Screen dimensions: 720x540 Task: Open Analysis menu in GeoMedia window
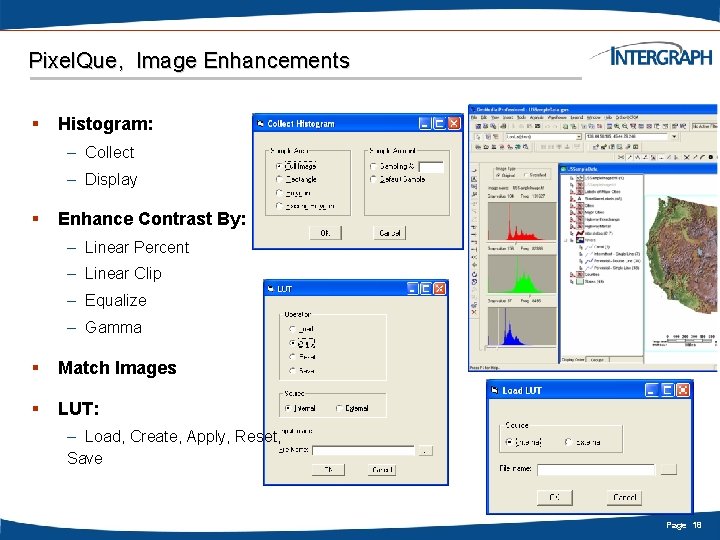537,118
